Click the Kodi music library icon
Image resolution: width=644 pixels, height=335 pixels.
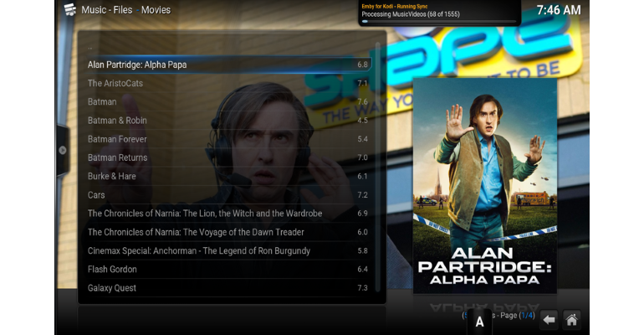[x=69, y=9]
